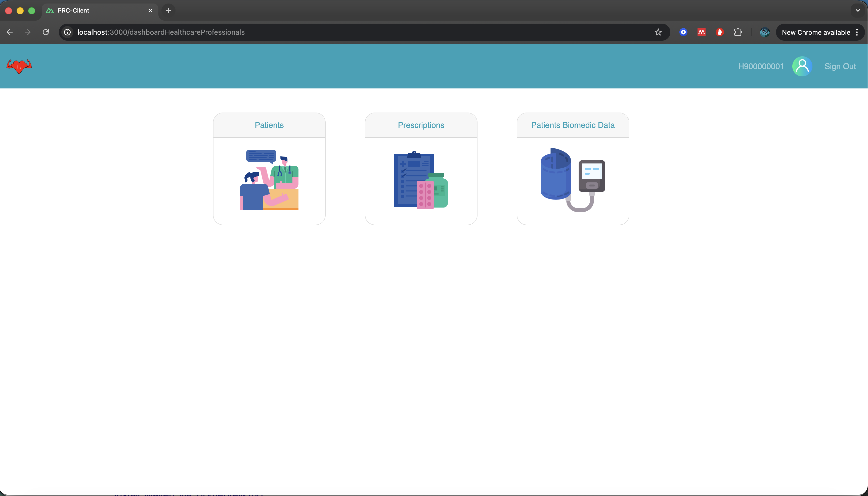Bookmark this page with star icon
Screen dimensions: 868x496
point(658,32)
